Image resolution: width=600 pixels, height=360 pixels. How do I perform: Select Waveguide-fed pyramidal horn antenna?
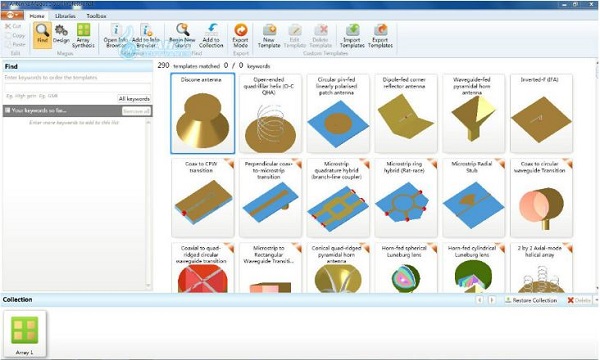click(x=473, y=114)
